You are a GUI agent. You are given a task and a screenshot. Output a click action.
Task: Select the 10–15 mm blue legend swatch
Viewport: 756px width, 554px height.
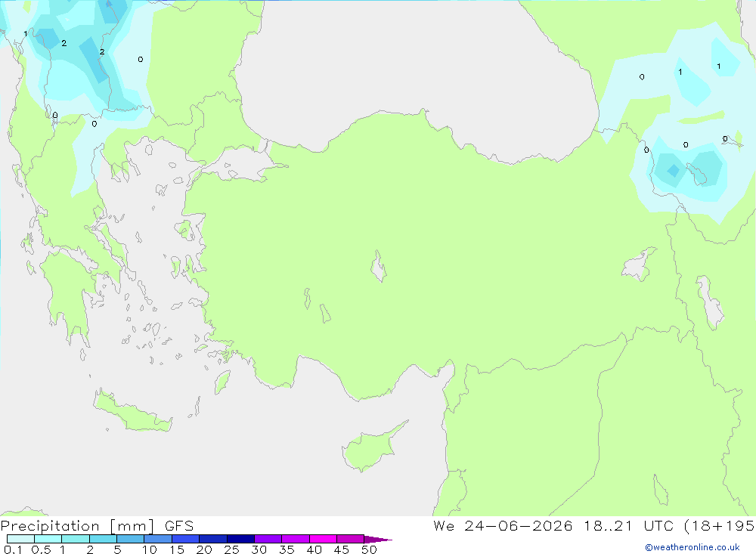pos(158,539)
